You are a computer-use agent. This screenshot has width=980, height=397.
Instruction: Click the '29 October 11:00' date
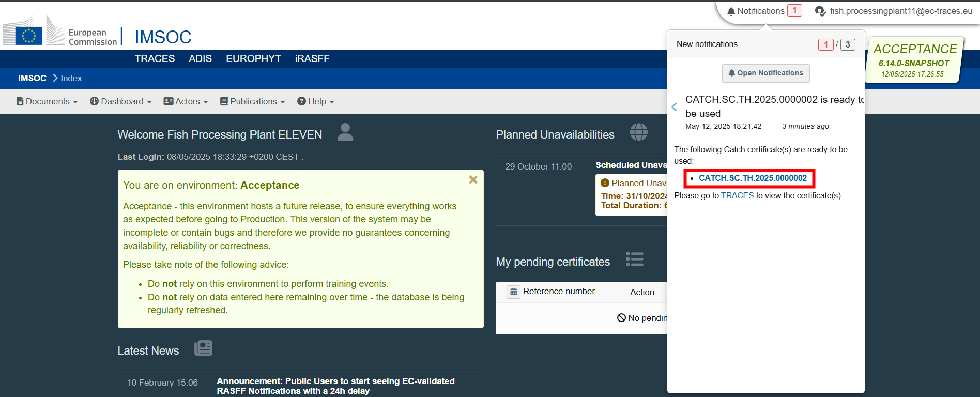(538, 167)
